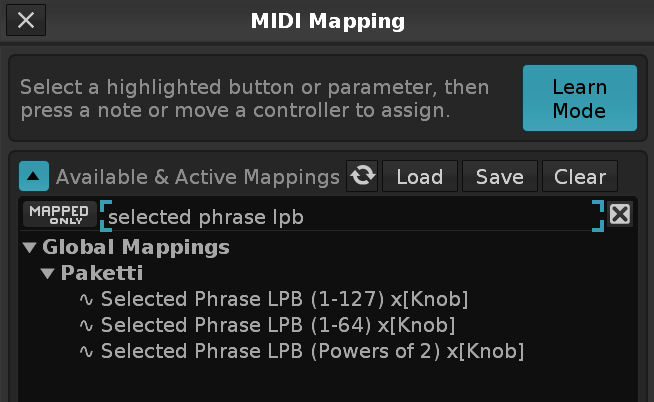This screenshot has width=654, height=402.
Task: Collapse the Paketti tree node
Action: (x=48, y=273)
